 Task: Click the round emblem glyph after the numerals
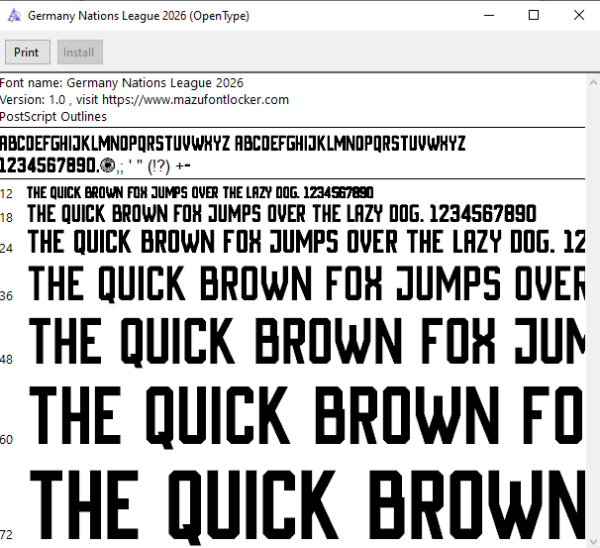(107, 166)
